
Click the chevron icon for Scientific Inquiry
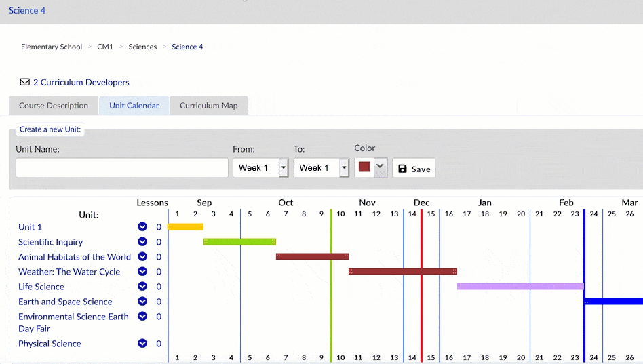coord(142,242)
